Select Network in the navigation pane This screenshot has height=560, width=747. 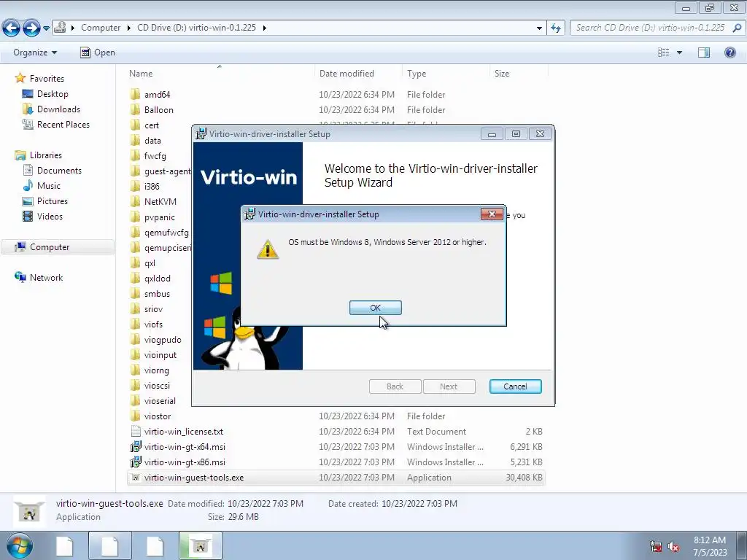pos(46,278)
